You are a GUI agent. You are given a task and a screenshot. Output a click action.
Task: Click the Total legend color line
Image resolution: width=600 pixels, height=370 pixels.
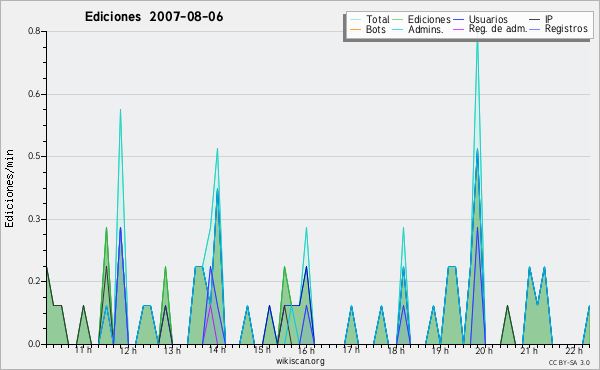click(x=355, y=20)
